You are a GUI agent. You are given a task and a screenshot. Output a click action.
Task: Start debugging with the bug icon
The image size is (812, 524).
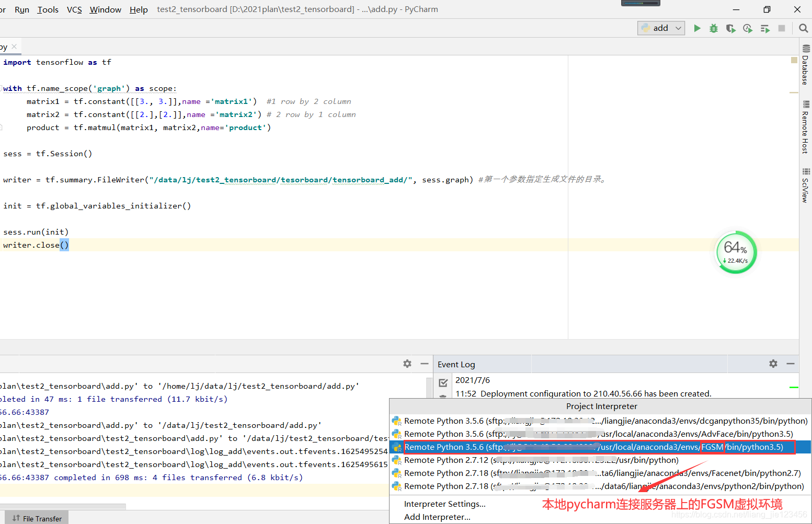714,28
